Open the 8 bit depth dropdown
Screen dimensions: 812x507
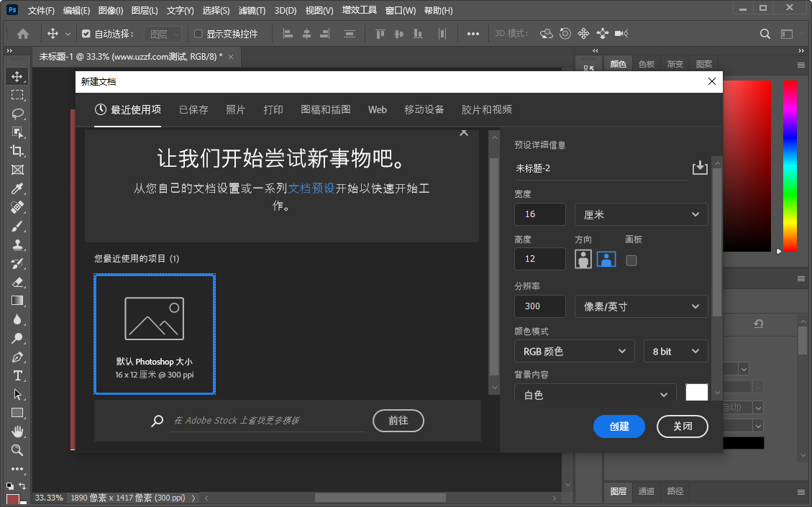click(x=675, y=351)
